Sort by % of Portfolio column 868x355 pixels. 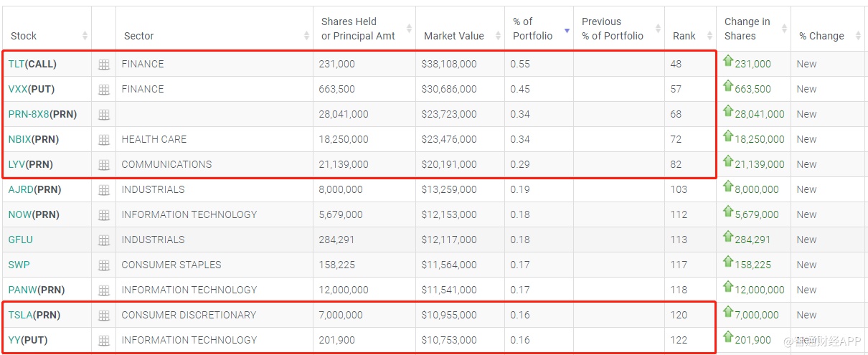pos(533,29)
